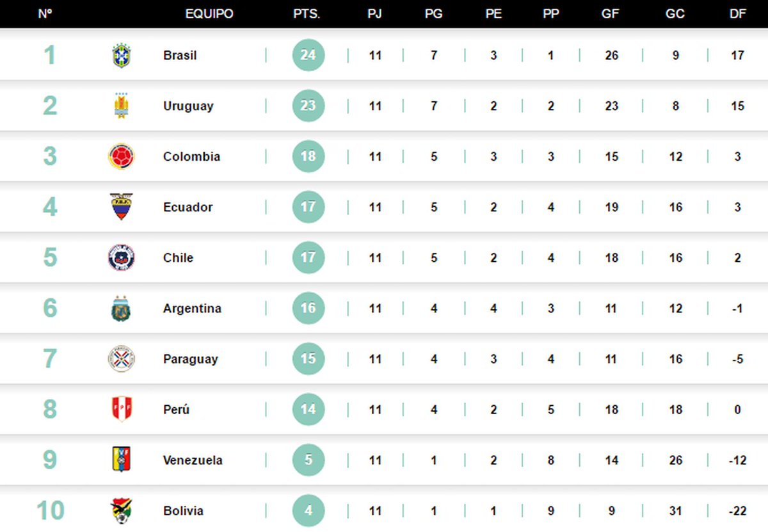Open the Brasil team name link
This screenshot has height=532, width=768.
pyautogui.click(x=180, y=56)
